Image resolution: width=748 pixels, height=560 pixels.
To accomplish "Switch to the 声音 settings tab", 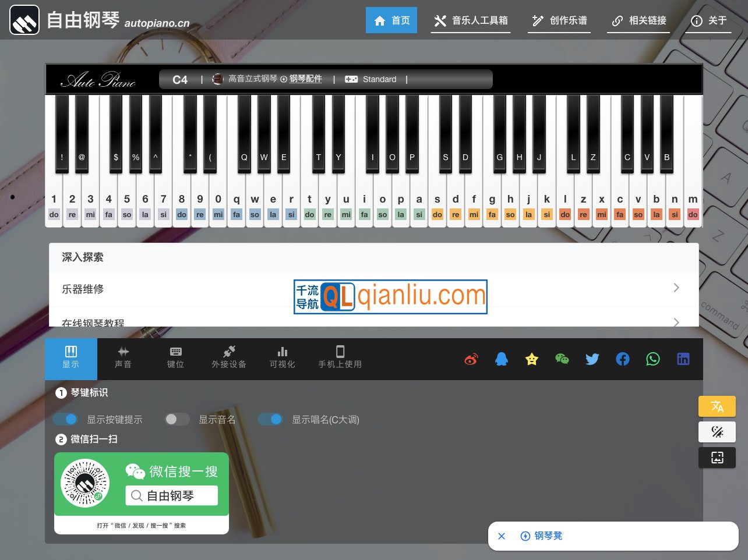I will tap(123, 357).
